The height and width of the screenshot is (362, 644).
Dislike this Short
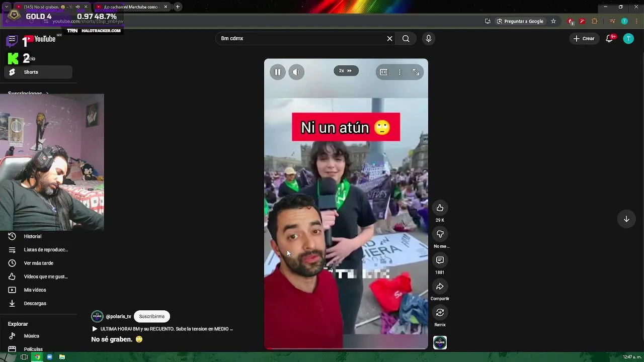[440, 234]
